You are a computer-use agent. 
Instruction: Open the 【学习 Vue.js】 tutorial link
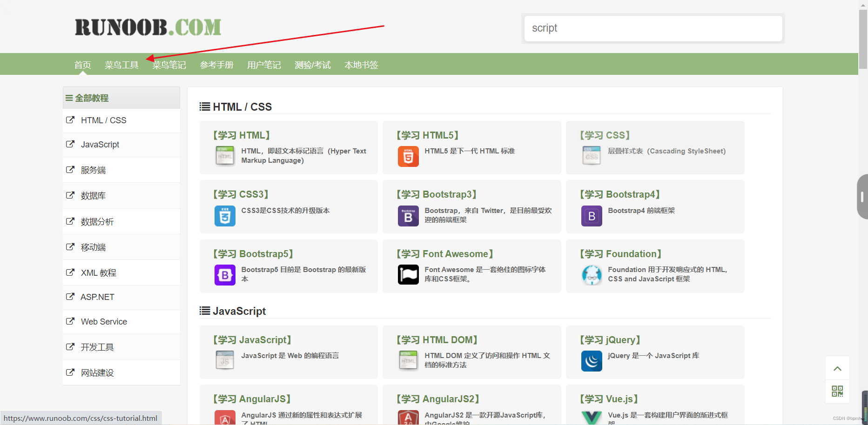[609, 399]
